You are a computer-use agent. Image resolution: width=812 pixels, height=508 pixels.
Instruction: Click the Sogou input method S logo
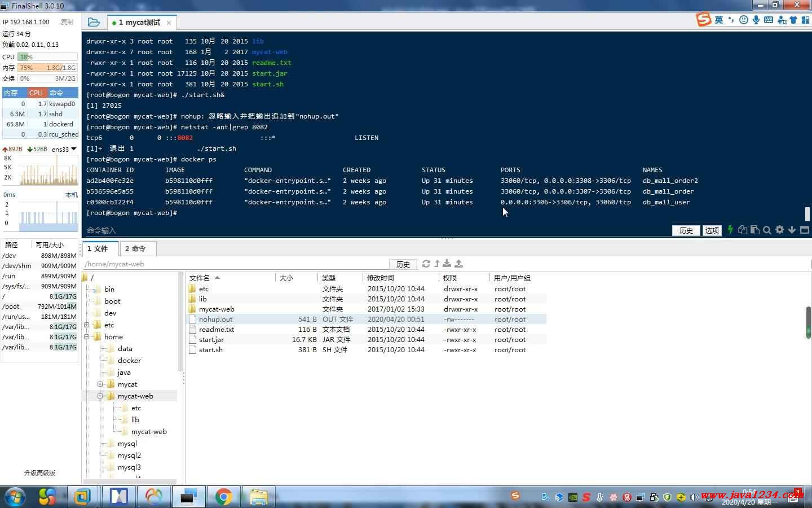tap(704, 20)
